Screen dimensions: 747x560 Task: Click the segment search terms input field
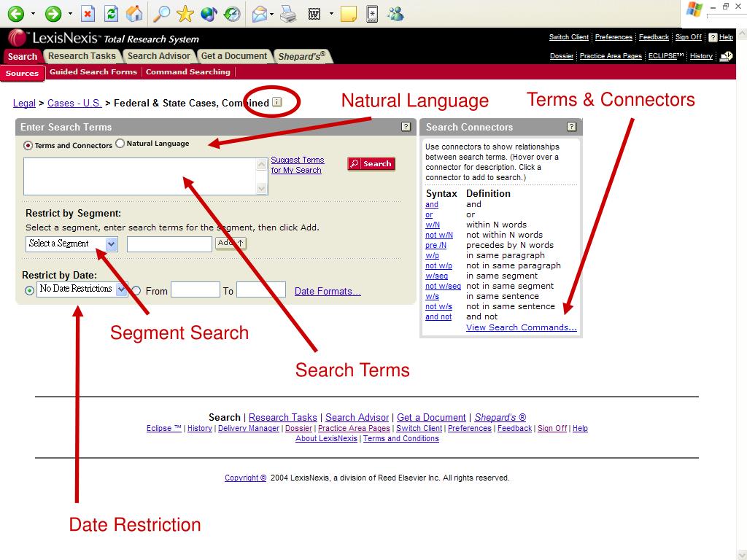[x=169, y=244]
